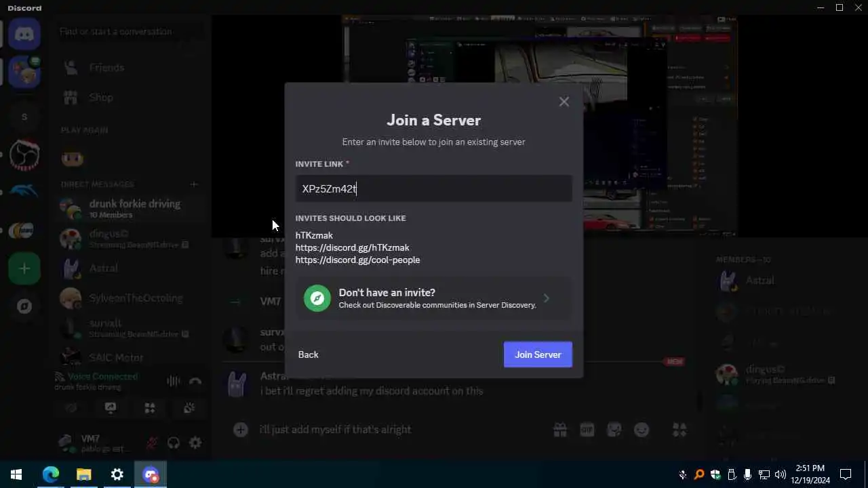Unmute the microphone in user panel
Viewport: 868px width, 488px height.
152,443
